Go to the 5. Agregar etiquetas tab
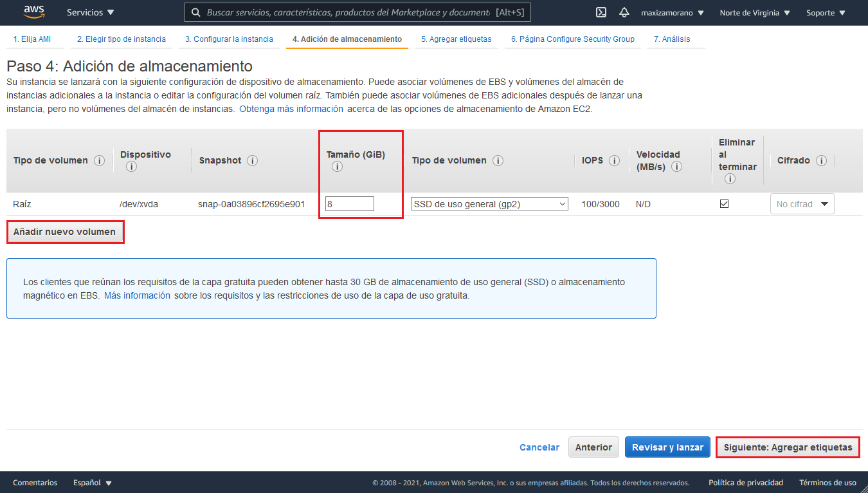Image resolution: width=868 pixels, height=493 pixels. point(457,39)
